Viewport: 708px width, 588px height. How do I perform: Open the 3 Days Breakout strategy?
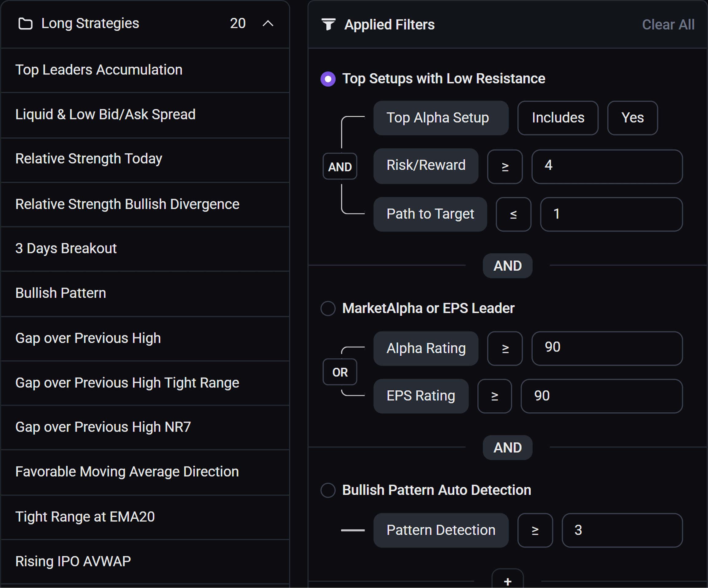coord(66,249)
